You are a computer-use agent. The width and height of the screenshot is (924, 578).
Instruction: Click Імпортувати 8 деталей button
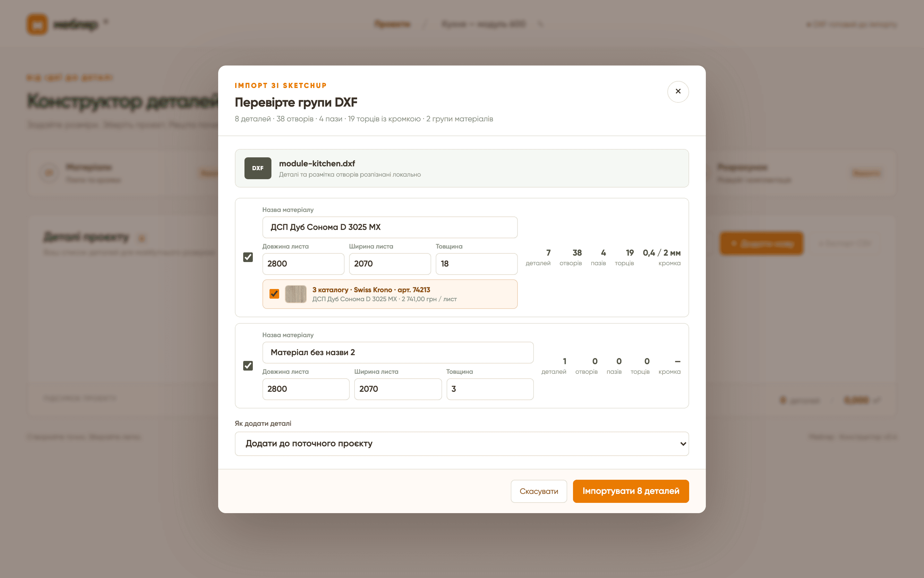tap(631, 491)
